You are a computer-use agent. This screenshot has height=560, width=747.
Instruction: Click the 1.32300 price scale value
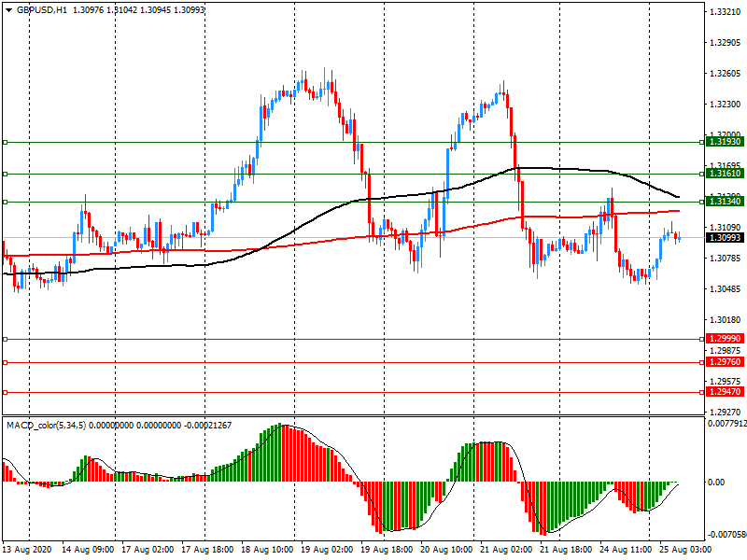[x=726, y=105]
